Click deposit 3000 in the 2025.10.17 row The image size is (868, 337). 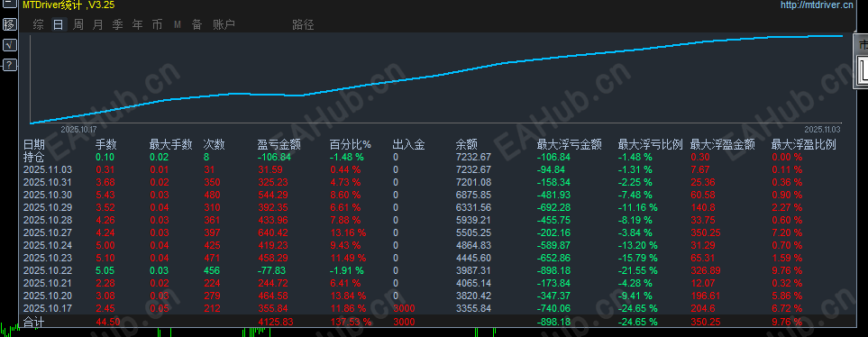pyautogui.click(x=403, y=309)
